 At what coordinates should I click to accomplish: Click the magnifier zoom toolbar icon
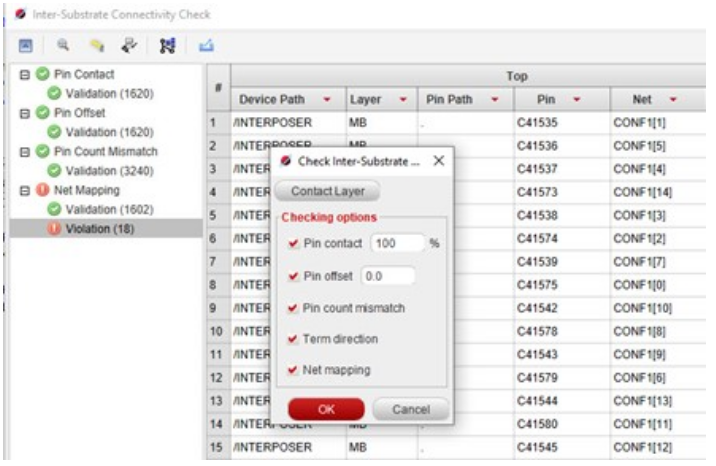tap(62, 45)
